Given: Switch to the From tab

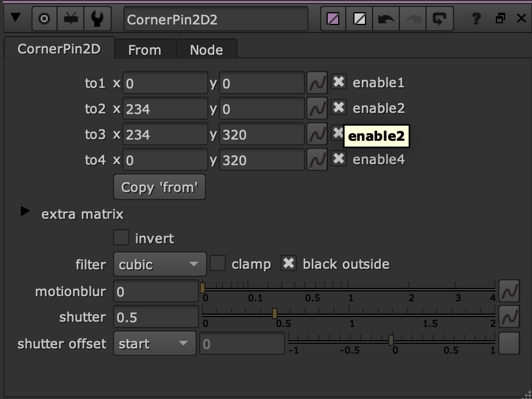Looking at the screenshot, I should (x=145, y=49).
